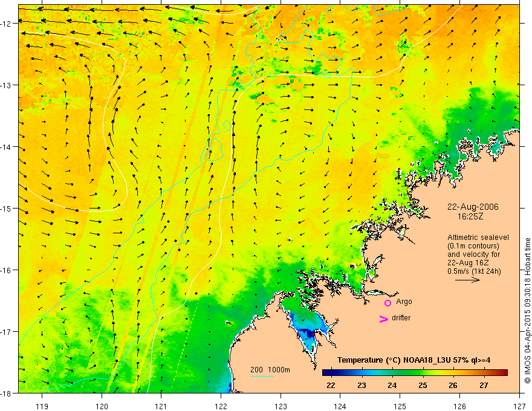
Task: Click the latitude axis label -13
Action: (7, 85)
